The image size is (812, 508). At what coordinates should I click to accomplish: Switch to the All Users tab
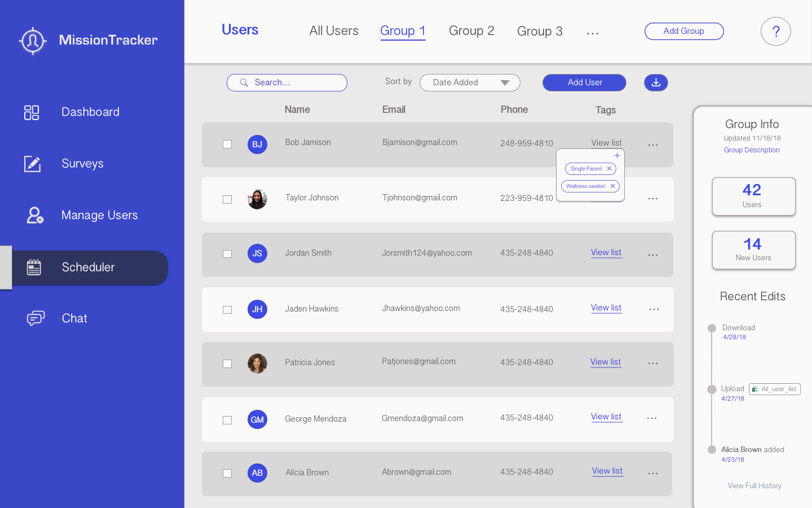(x=334, y=31)
